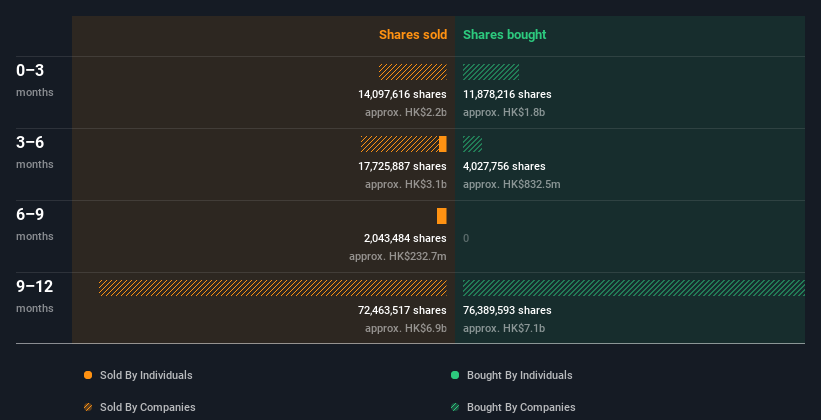Click the 3–6 months bought small green bar
Screen dimensions: 821x420
tap(472, 144)
